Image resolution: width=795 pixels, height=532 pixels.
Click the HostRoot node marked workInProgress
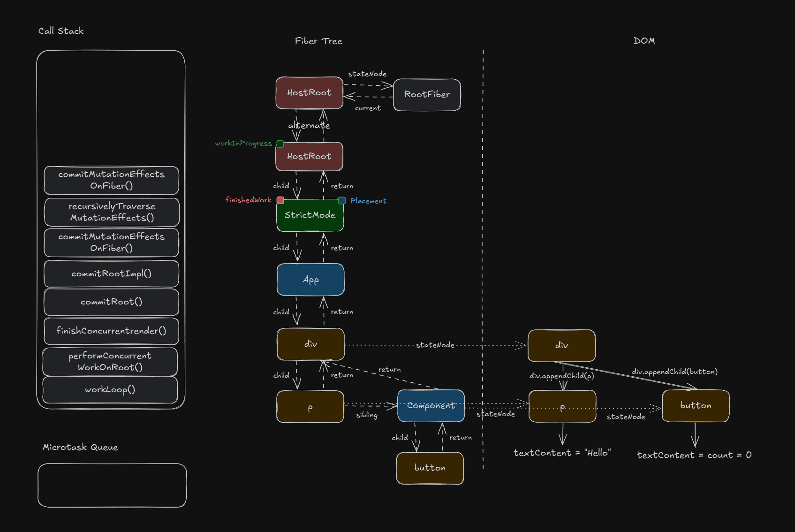[309, 157]
